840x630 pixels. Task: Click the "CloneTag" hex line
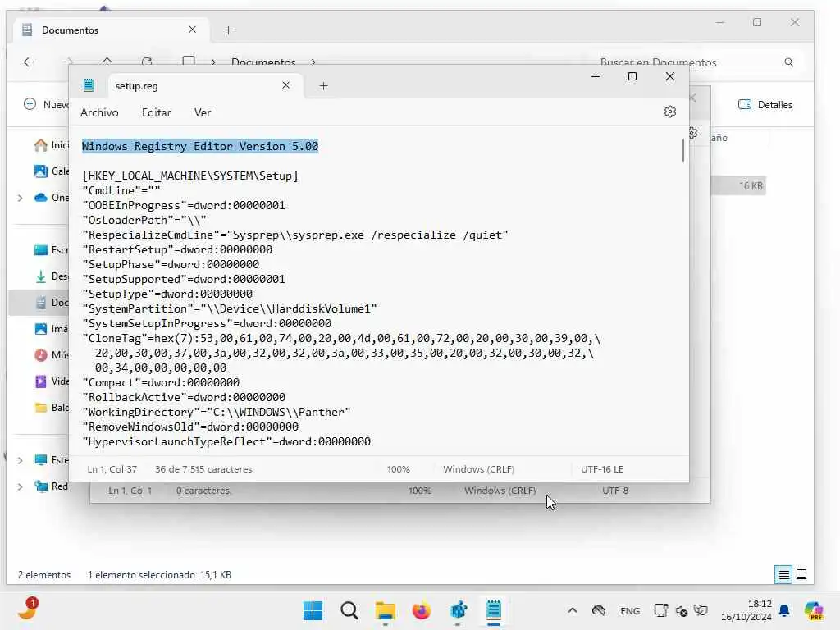(342, 338)
